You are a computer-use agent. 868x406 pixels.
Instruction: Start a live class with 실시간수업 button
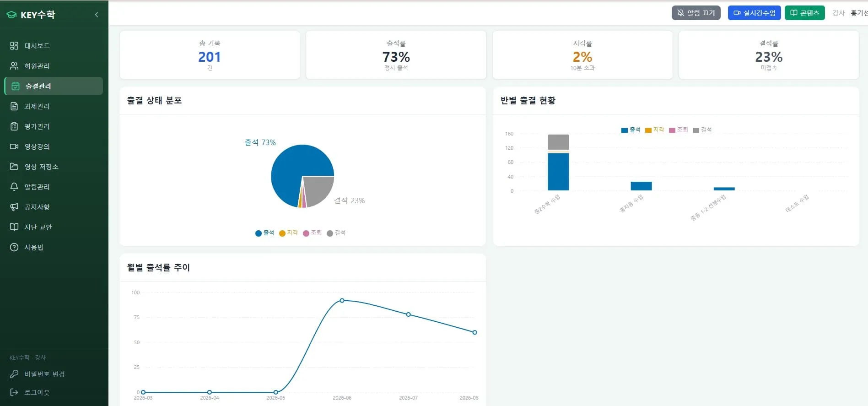[x=754, y=13]
